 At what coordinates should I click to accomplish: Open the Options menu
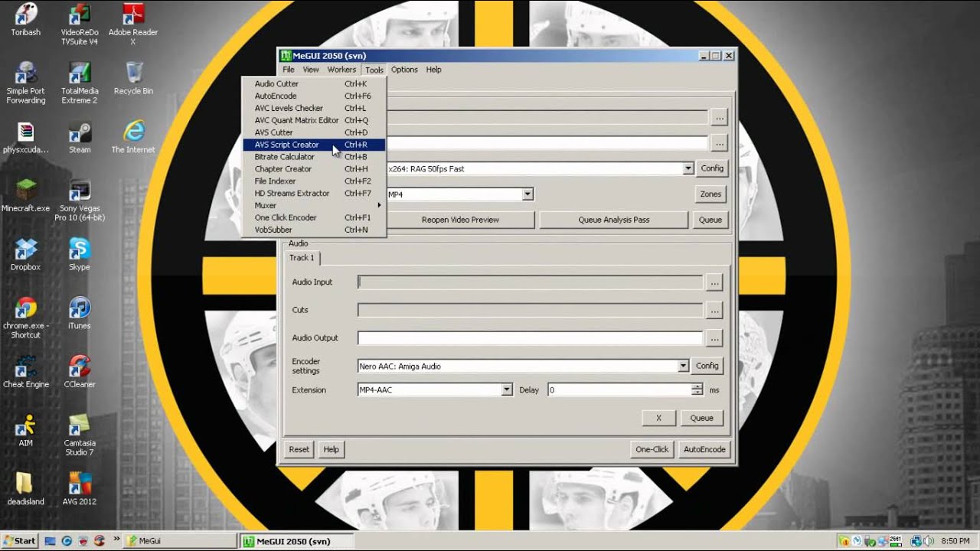click(x=404, y=70)
